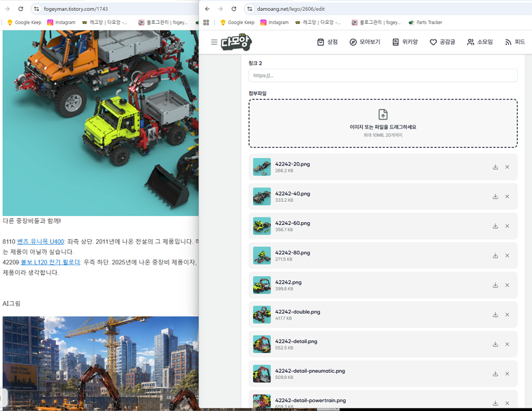This screenshot has width=532, height=411.
Task: Open the Damoang hamburger menu
Action: (214, 42)
